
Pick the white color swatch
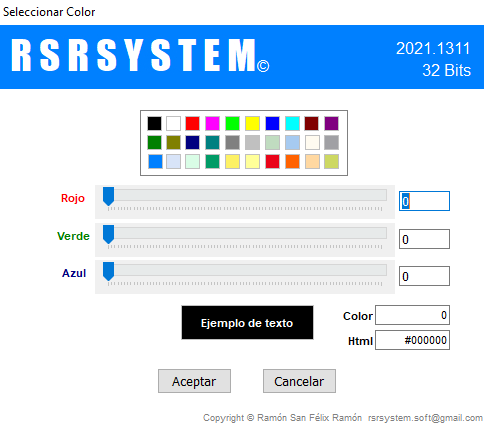(173, 123)
